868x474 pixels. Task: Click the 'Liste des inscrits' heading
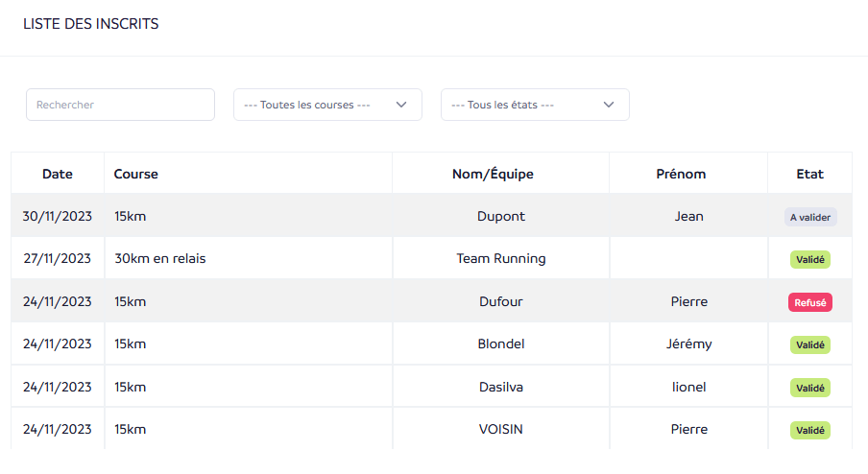[x=91, y=24]
